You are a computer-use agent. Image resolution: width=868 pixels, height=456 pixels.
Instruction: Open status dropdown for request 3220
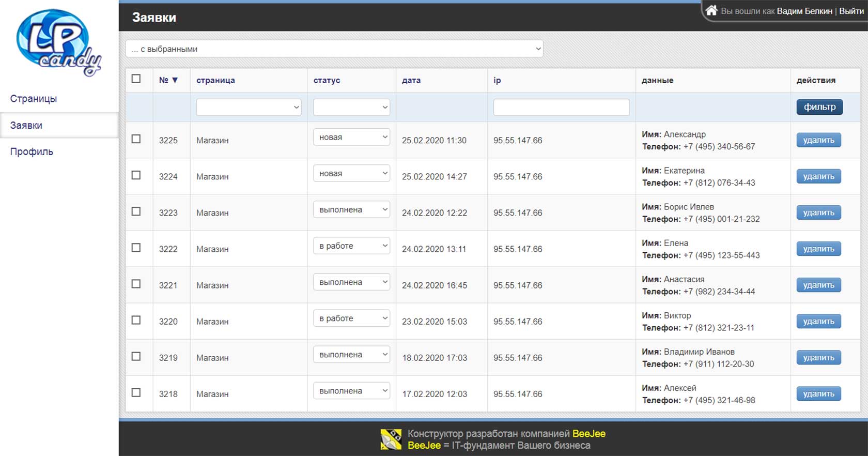click(351, 318)
